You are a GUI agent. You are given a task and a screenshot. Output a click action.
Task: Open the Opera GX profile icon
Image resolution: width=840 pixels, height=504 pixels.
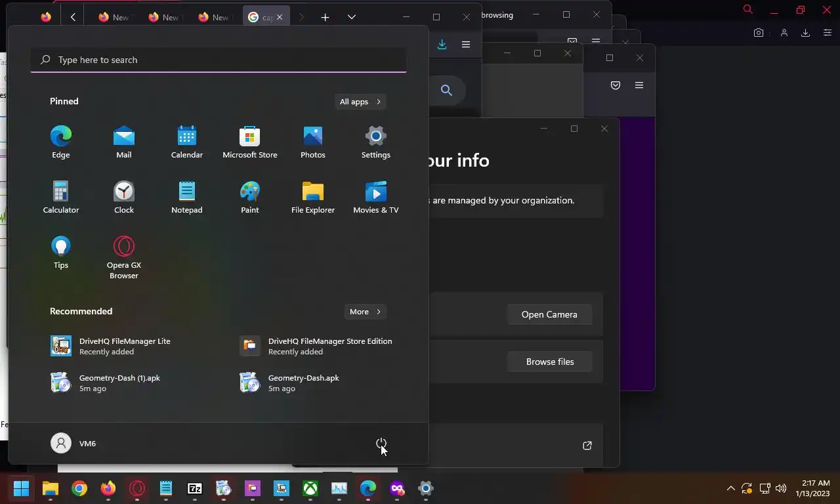pyautogui.click(x=784, y=33)
